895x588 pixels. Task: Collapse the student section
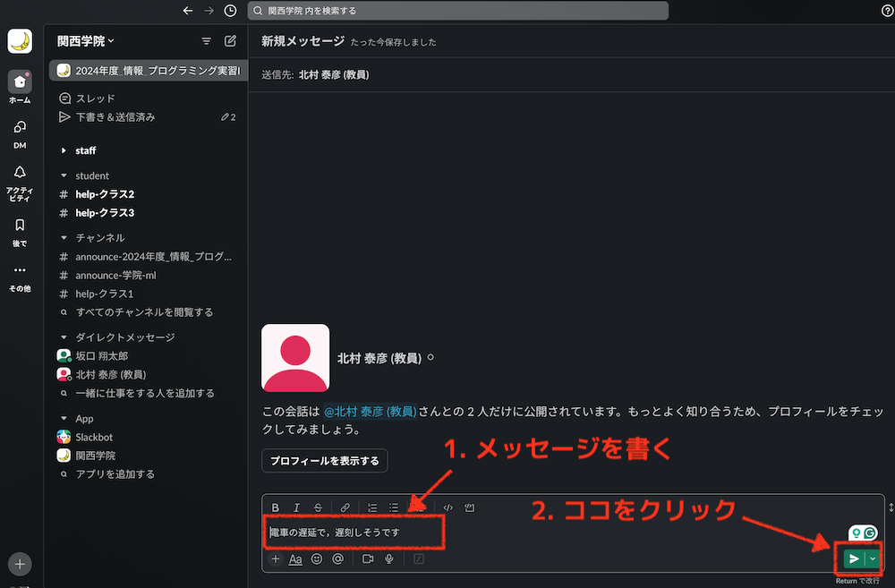point(64,175)
